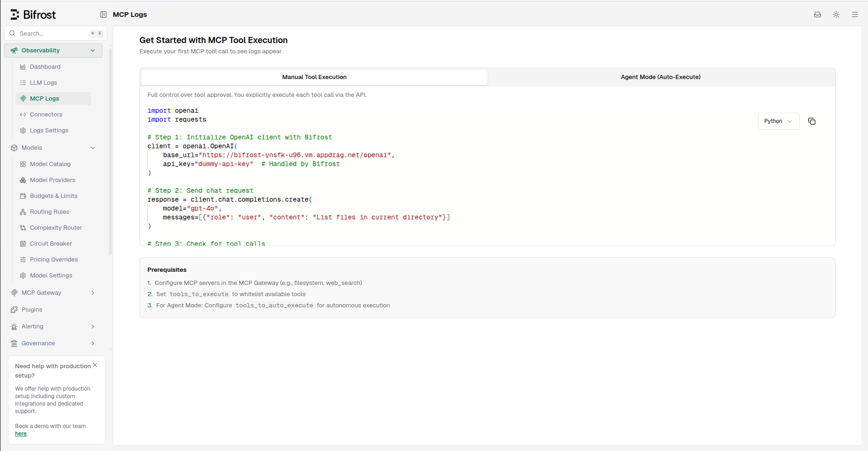Open the inbox tray icon
The height and width of the screenshot is (451, 868).
tap(817, 15)
